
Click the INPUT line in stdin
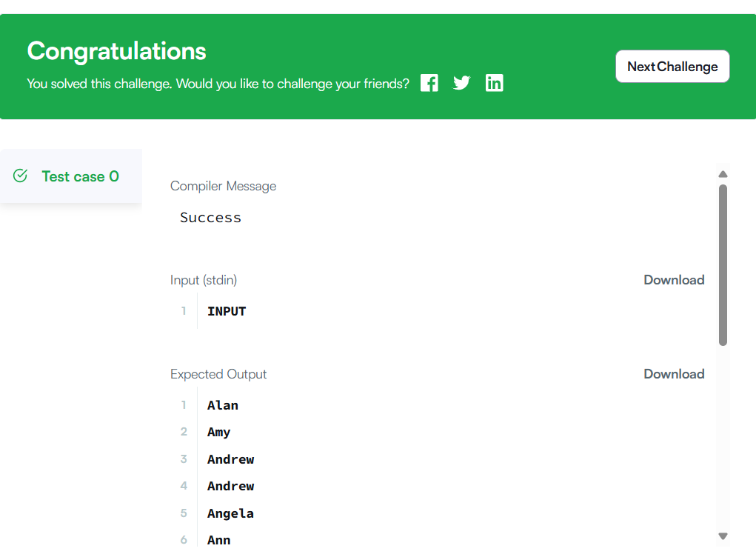227,311
